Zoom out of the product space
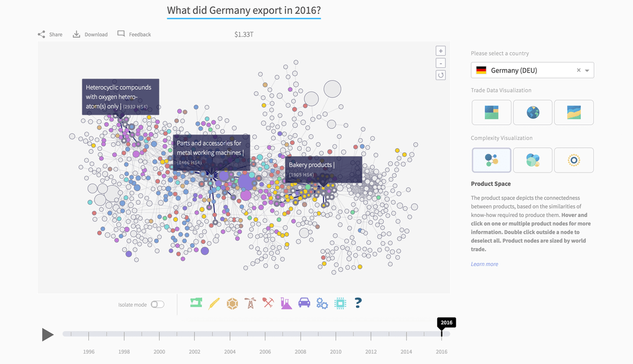The image size is (633, 364). [441, 63]
